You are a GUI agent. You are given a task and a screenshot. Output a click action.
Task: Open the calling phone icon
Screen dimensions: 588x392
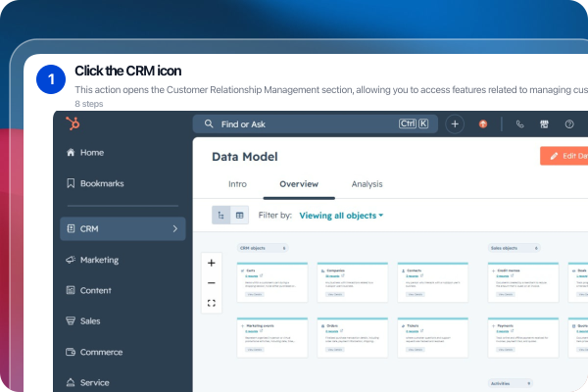(519, 124)
